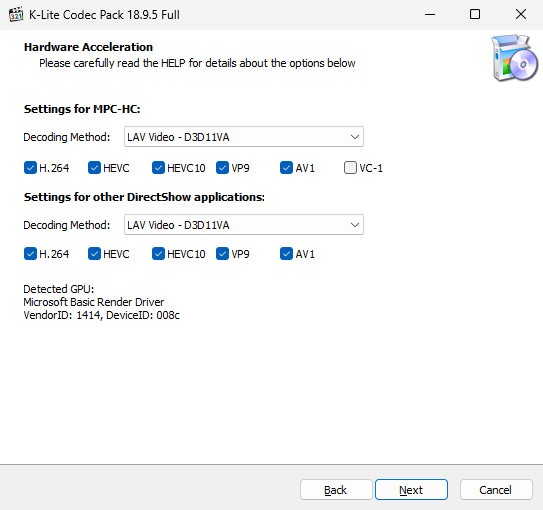Uncheck HEVC under MPC-HC settings

pyautogui.click(x=94, y=168)
